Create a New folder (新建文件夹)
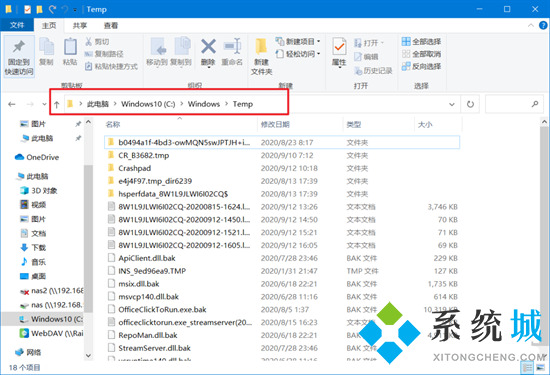The height and width of the screenshot is (375, 550). (261, 56)
